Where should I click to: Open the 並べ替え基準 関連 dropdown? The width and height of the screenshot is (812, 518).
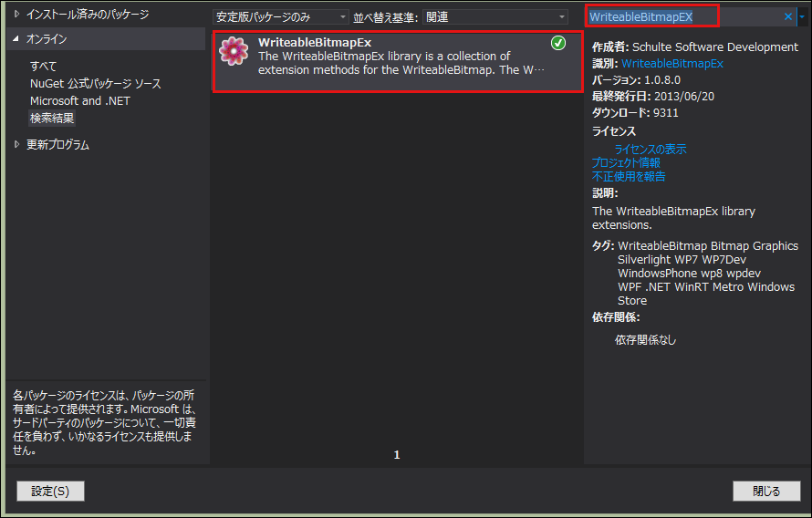(495, 17)
